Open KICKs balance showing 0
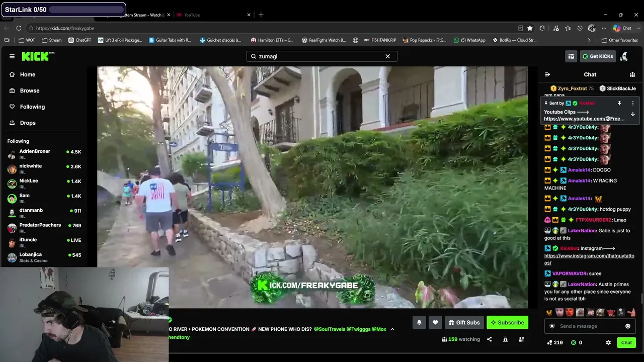Image resolution: width=644 pixels, height=362 pixels. coord(577,342)
